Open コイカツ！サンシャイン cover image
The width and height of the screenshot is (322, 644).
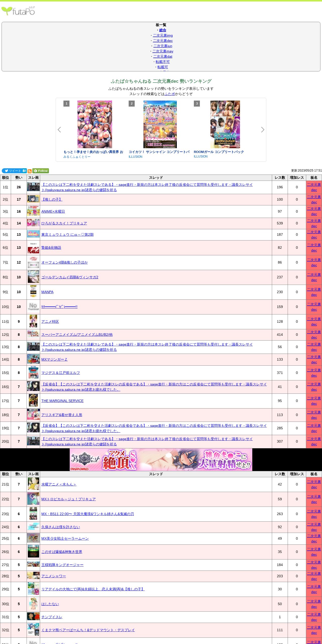(x=160, y=124)
